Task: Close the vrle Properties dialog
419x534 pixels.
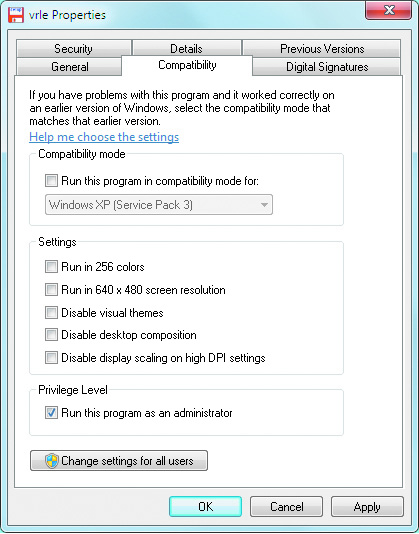Action: click(x=388, y=10)
